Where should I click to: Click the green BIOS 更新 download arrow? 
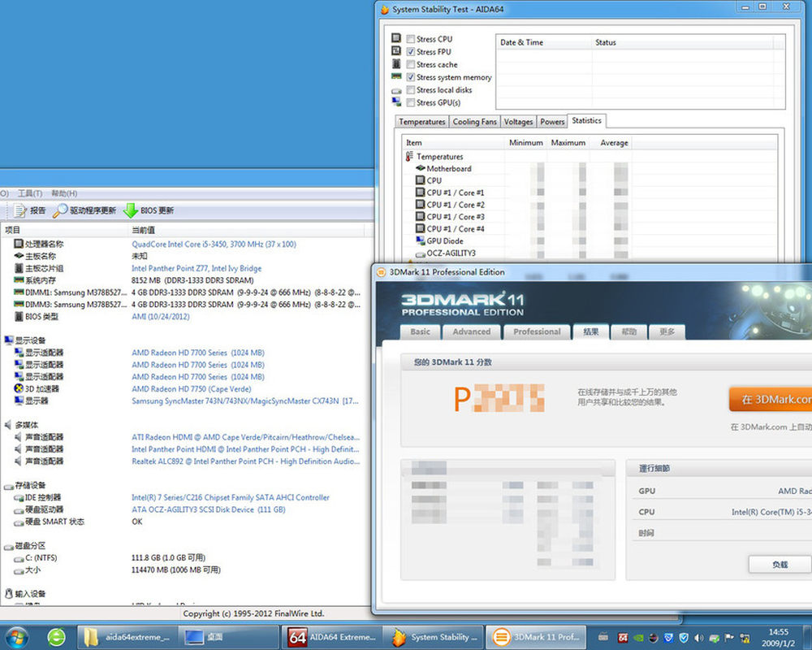131,210
